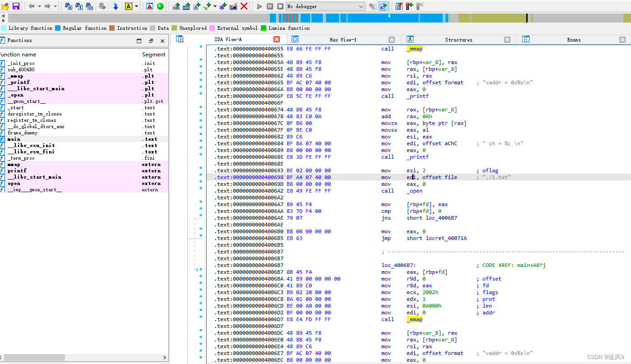Click the '_open' call operand in disassembly
The height and width of the screenshot is (364, 631).
click(414, 191)
